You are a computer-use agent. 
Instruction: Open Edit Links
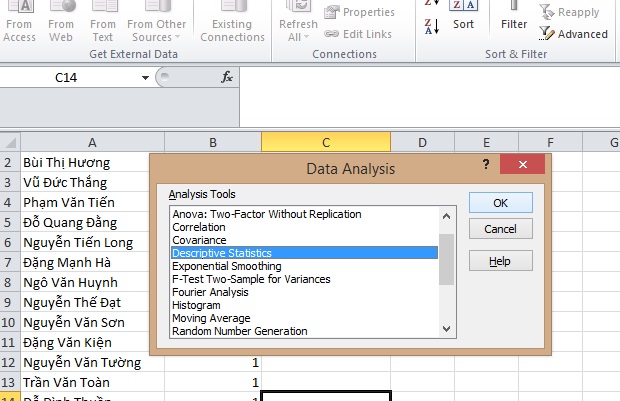coord(358,34)
